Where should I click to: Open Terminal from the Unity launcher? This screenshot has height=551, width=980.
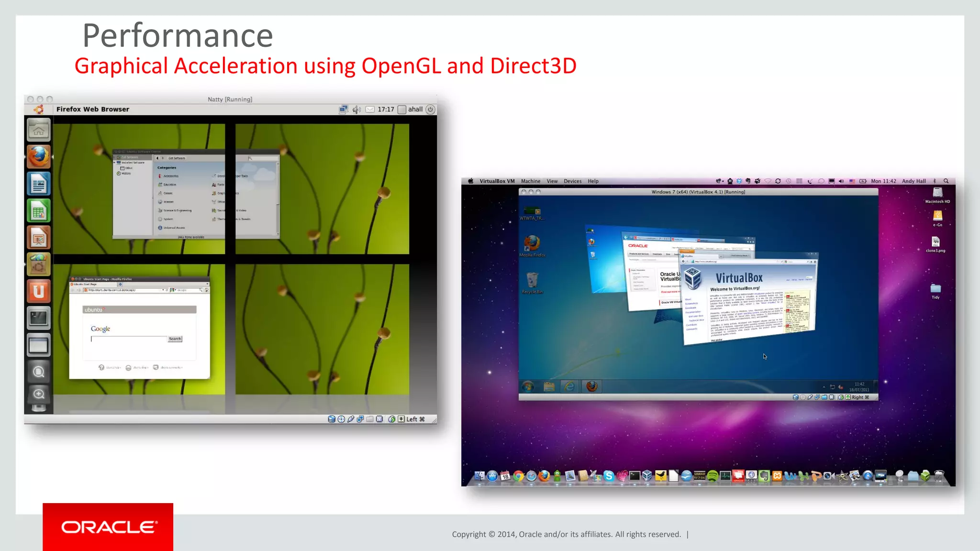pos(38,318)
